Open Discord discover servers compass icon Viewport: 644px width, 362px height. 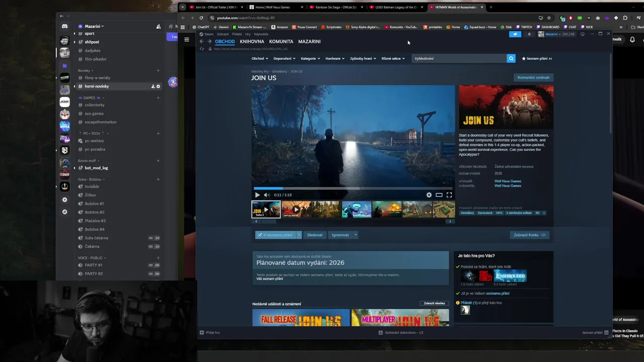coord(64,212)
